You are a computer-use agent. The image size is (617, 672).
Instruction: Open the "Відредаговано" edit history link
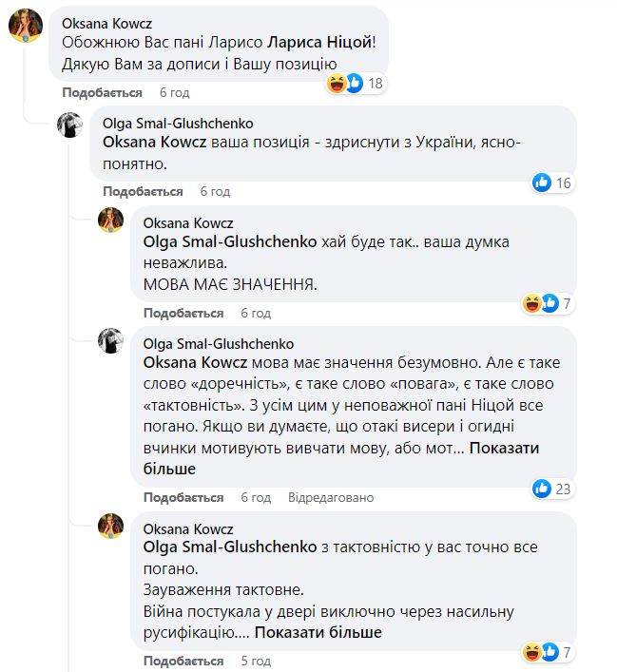(330, 497)
